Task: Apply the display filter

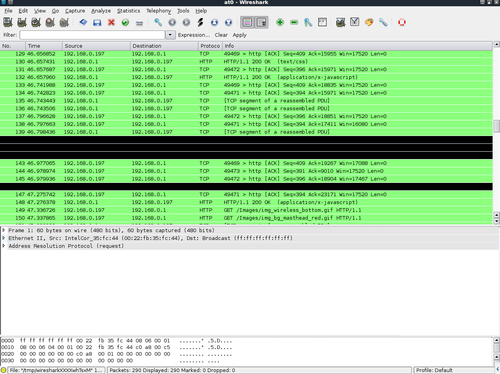Action: (239, 35)
